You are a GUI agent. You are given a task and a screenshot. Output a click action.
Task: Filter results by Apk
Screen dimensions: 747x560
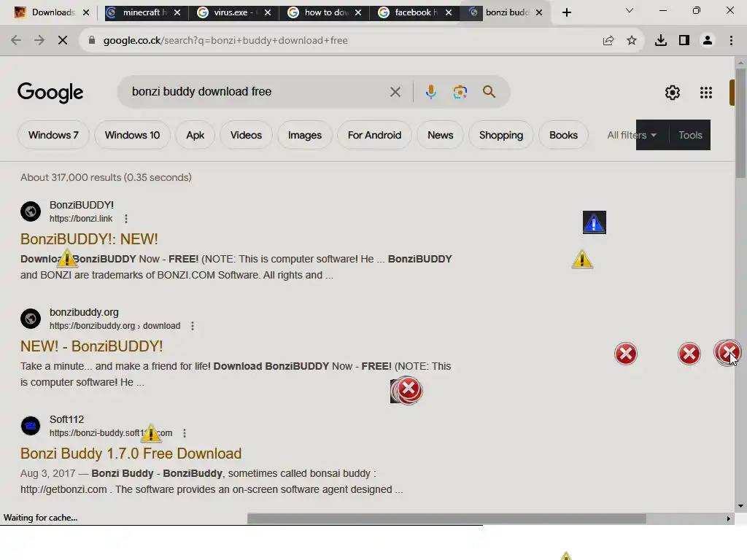point(196,135)
